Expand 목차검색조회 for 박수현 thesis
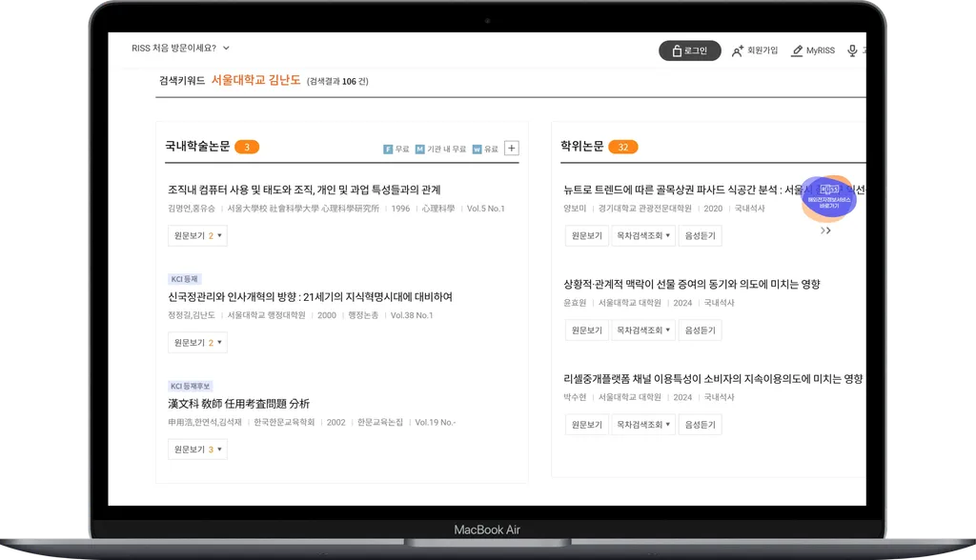Viewport: 976px width, 560px height. click(x=643, y=425)
